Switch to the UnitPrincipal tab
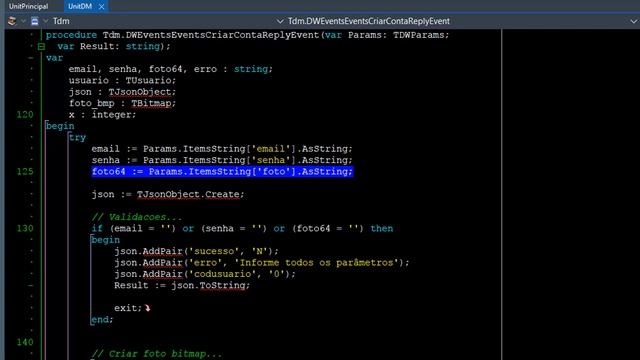The image size is (640, 360). pos(28,6)
